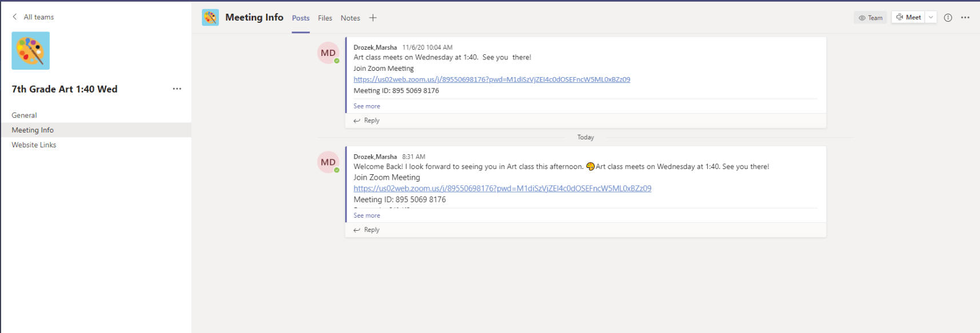980x333 pixels.
Task: Open Zoom link in 11/6/20 post
Action: 492,79
